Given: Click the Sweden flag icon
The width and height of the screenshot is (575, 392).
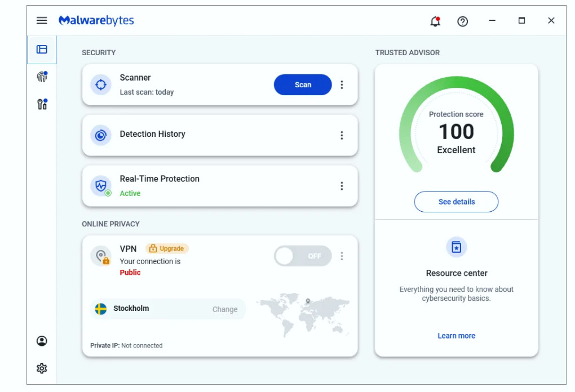Looking at the screenshot, I should (101, 309).
